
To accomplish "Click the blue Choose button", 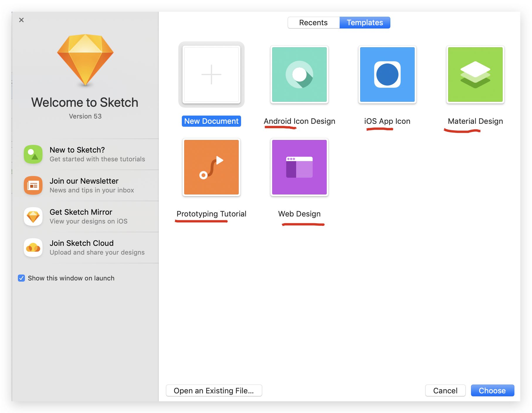I will pyautogui.click(x=492, y=390).
